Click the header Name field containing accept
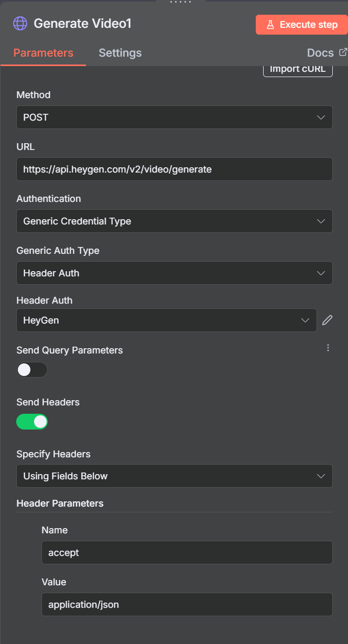 (187, 552)
